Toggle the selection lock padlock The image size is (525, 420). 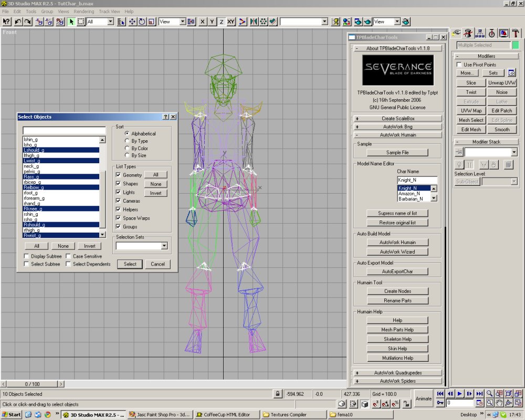(x=277, y=394)
